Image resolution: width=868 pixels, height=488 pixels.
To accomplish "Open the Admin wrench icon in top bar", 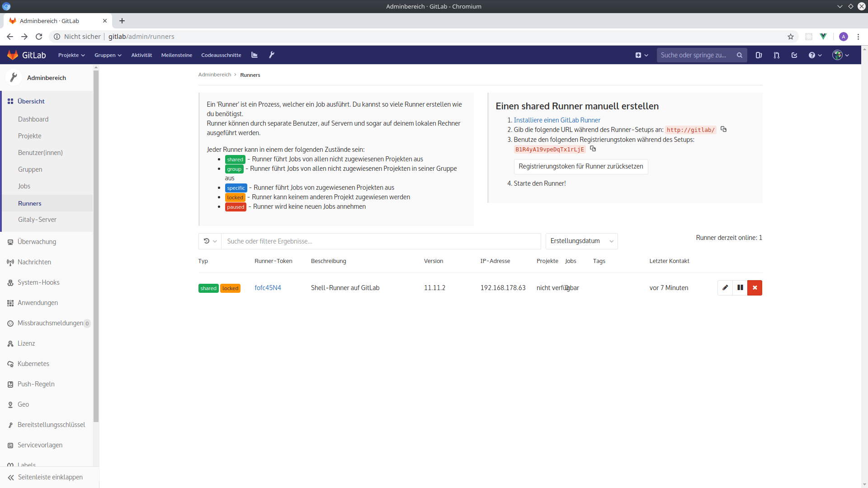I will tap(271, 55).
